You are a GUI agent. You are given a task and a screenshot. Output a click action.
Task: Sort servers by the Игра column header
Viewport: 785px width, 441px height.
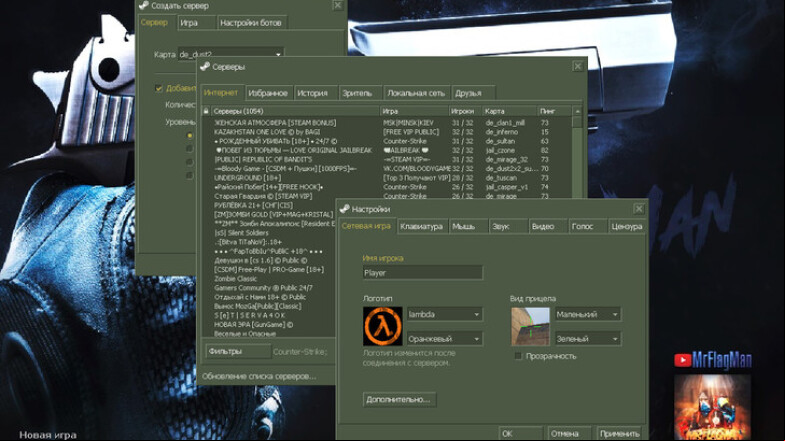pos(415,111)
